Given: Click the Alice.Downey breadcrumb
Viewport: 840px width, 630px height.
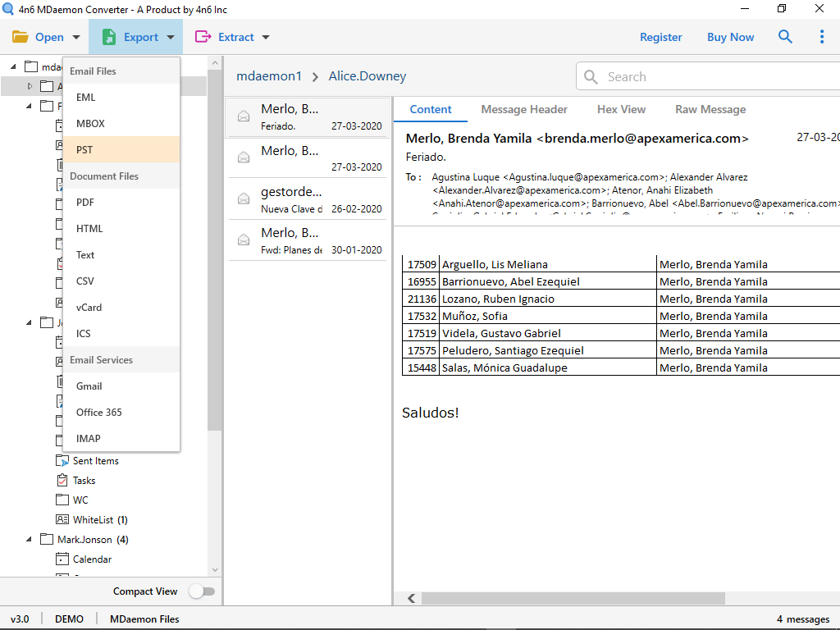Looking at the screenshot, I should click(367, 76).
